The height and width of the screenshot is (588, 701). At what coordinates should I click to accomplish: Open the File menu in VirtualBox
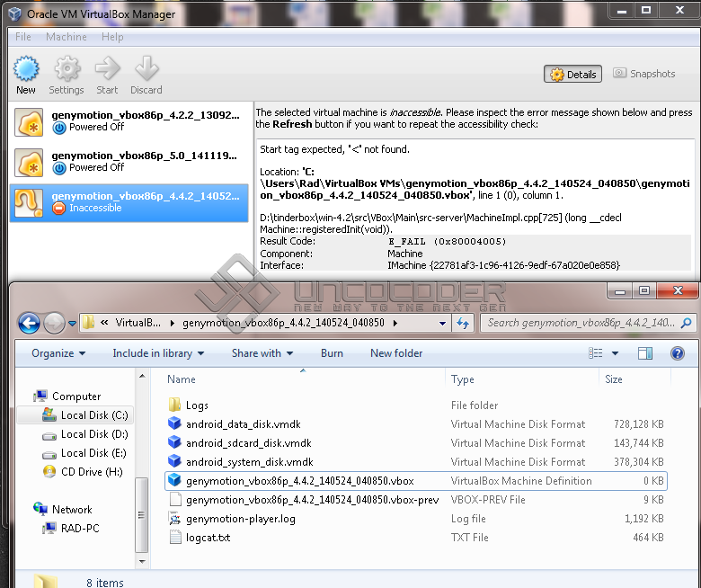tap(23, 37)
